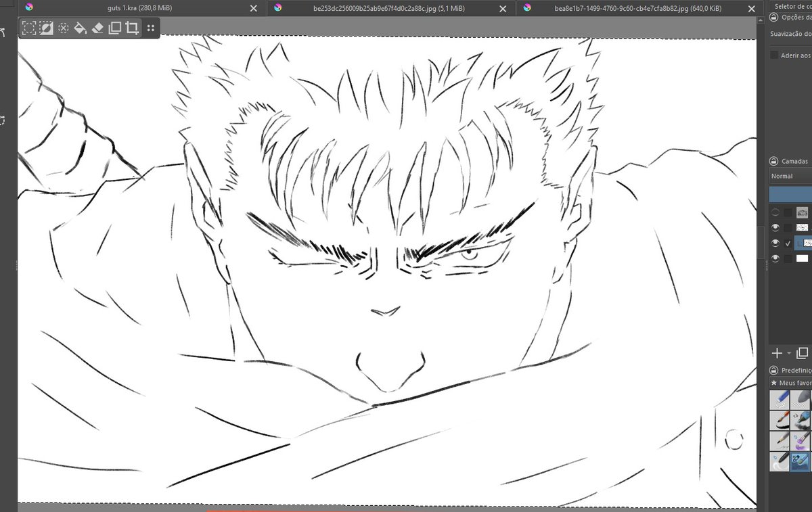The width and height of the screenshot is (812, 512).
Task: Close the be253dc256009b25 jpg tab
Action: (x=503, y=8)
